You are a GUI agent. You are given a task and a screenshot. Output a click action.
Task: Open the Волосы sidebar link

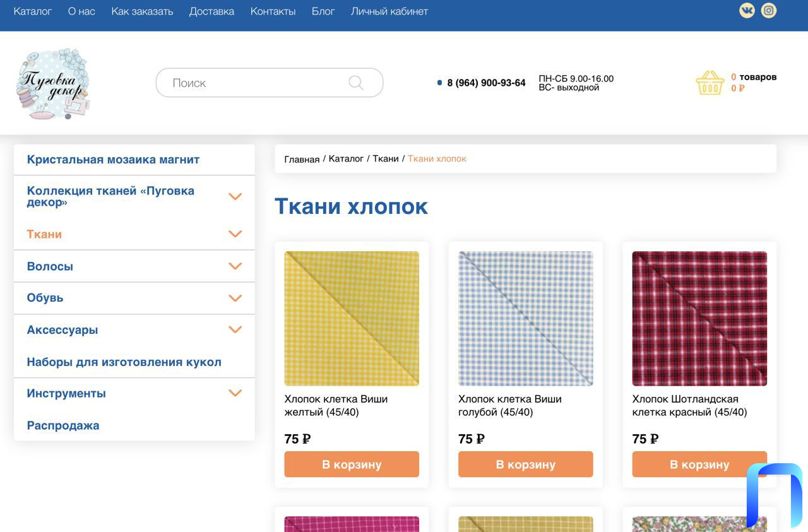click(50, 266)
